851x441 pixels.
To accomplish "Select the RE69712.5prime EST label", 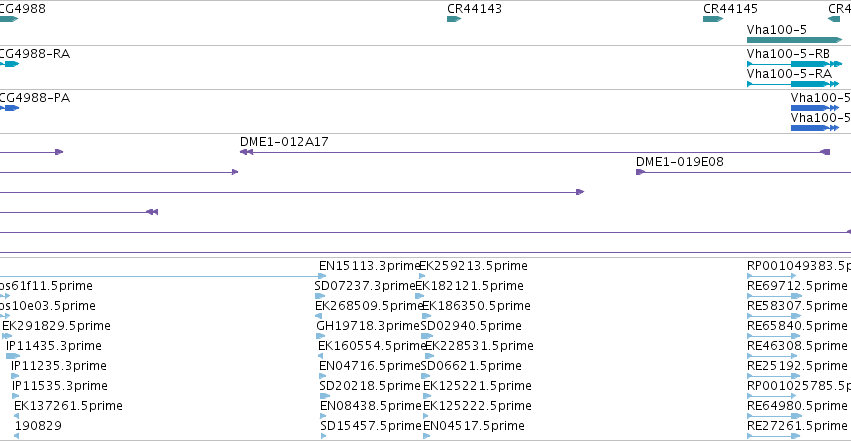I will coord(797,286).
